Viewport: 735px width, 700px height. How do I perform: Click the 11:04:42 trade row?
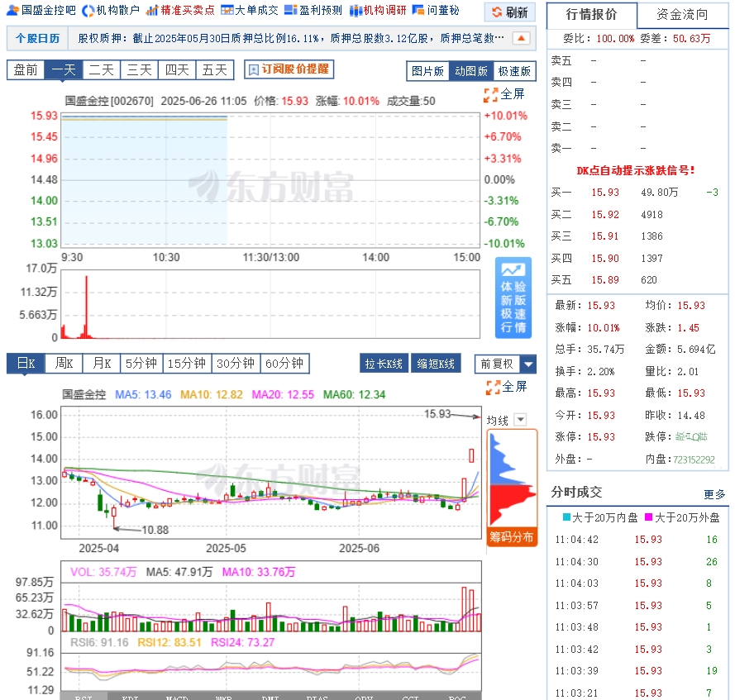637,540
